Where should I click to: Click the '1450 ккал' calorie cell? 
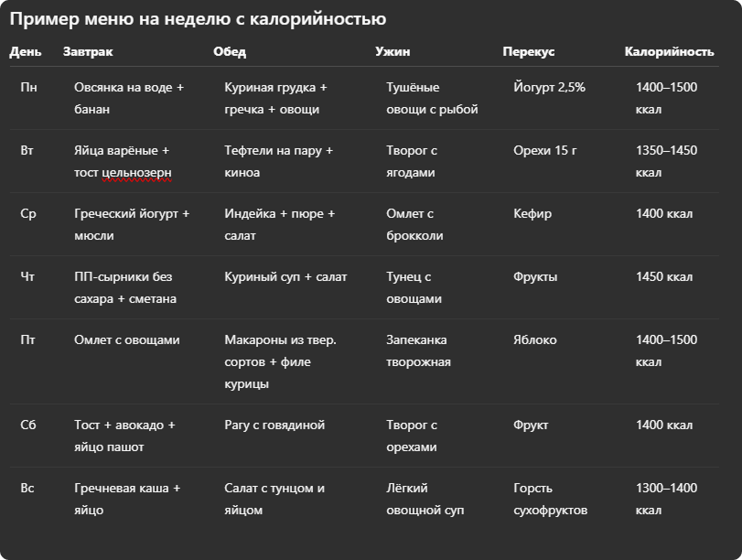tap(664, 277)
